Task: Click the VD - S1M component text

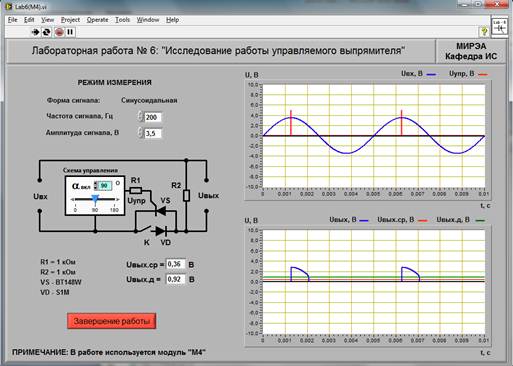Action: coord(55,292)
